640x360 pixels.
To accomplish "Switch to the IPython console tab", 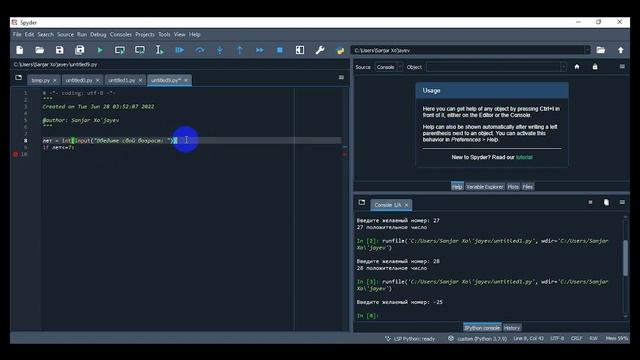I will [482, 328].
